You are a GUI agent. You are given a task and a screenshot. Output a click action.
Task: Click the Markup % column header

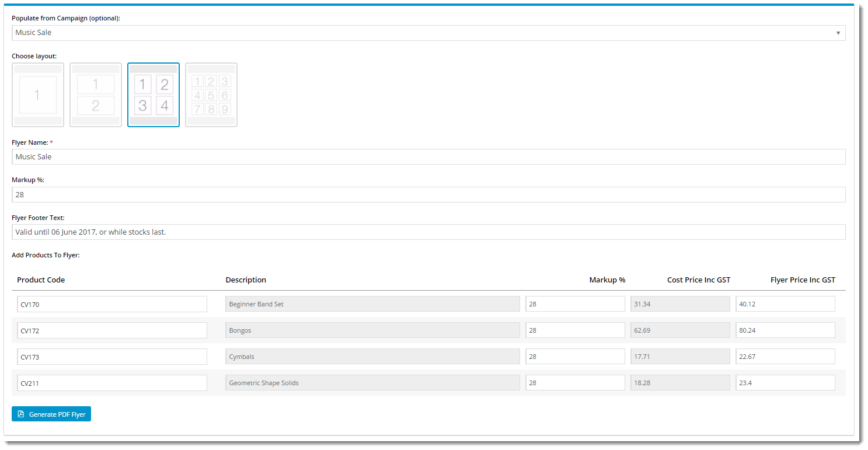point(607,280)
